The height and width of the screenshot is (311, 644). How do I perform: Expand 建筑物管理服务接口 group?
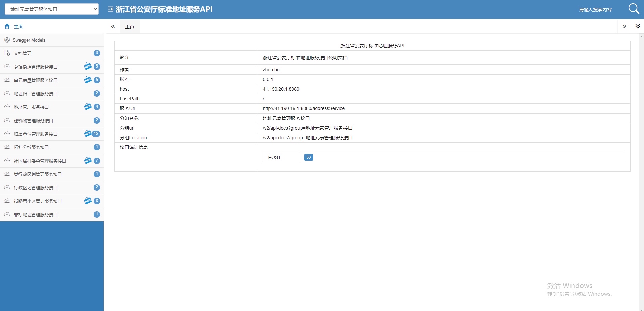52,121
